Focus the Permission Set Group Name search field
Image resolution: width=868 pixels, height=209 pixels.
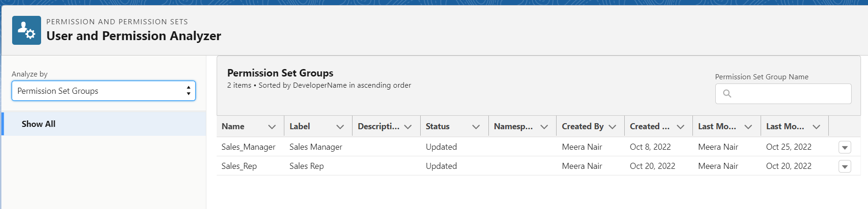(x=783, y=94)
